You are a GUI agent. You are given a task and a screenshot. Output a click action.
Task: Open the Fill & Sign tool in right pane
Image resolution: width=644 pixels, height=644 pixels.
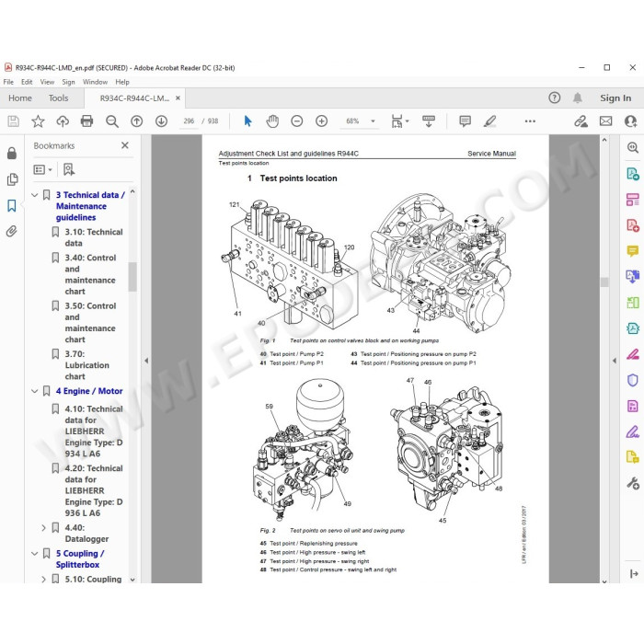[633, 431]
